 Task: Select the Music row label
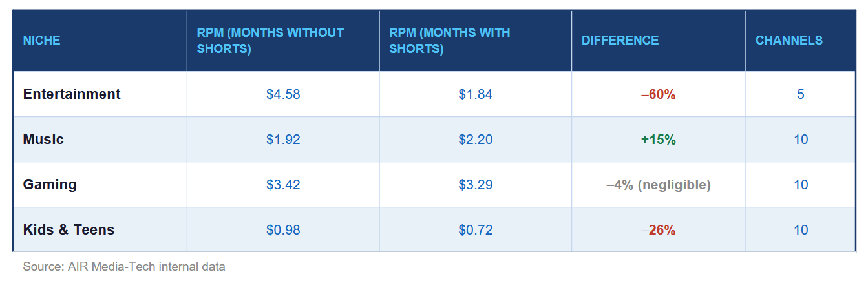point(43,139)
